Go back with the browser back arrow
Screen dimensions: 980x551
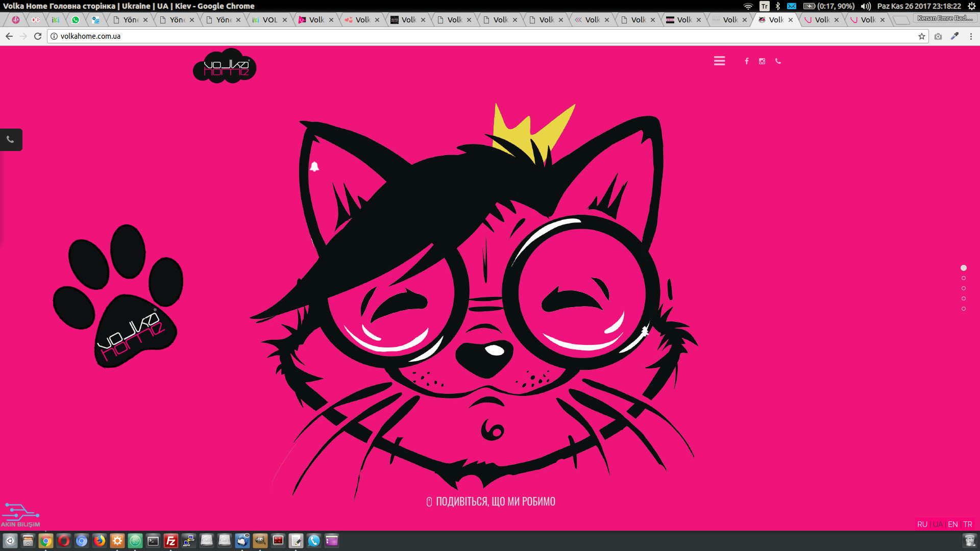pyautogui.click(x=9, y=36)
